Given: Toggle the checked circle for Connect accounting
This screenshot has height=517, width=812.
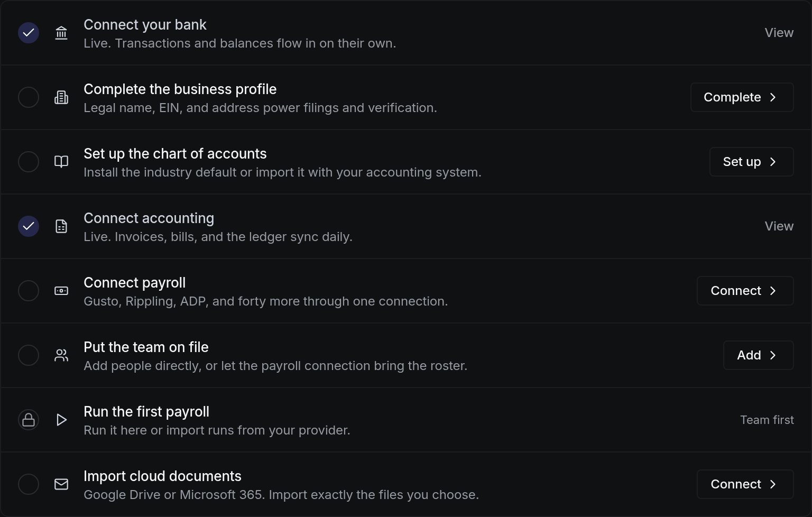Looking at the screenshot, I should click(29, 226).
